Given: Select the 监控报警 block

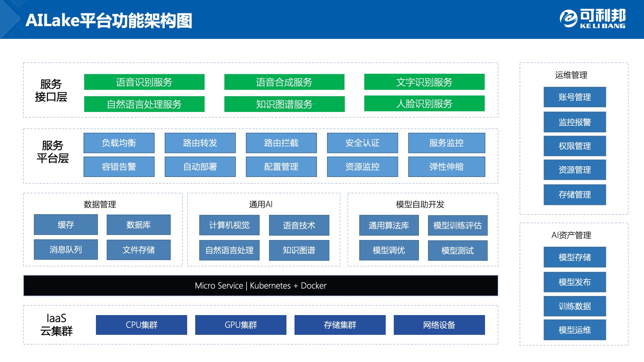Looking at the screenshot, I should (575, 122).
